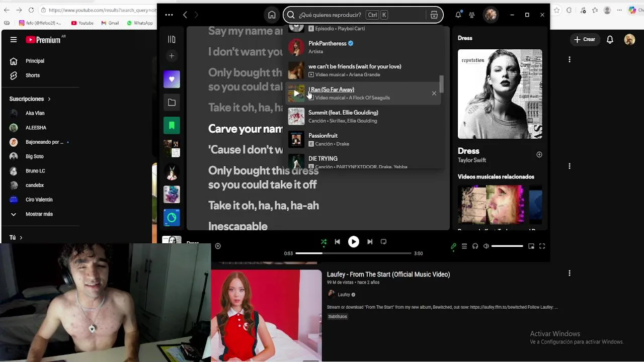Open Spotify Home with the house icon
644x362 pixels.
click(x=272, y=15)
